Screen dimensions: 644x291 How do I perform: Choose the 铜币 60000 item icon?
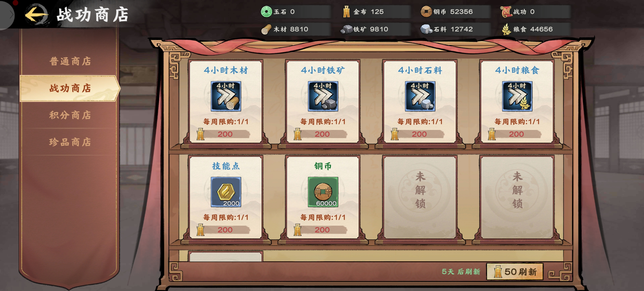[323, 192]
